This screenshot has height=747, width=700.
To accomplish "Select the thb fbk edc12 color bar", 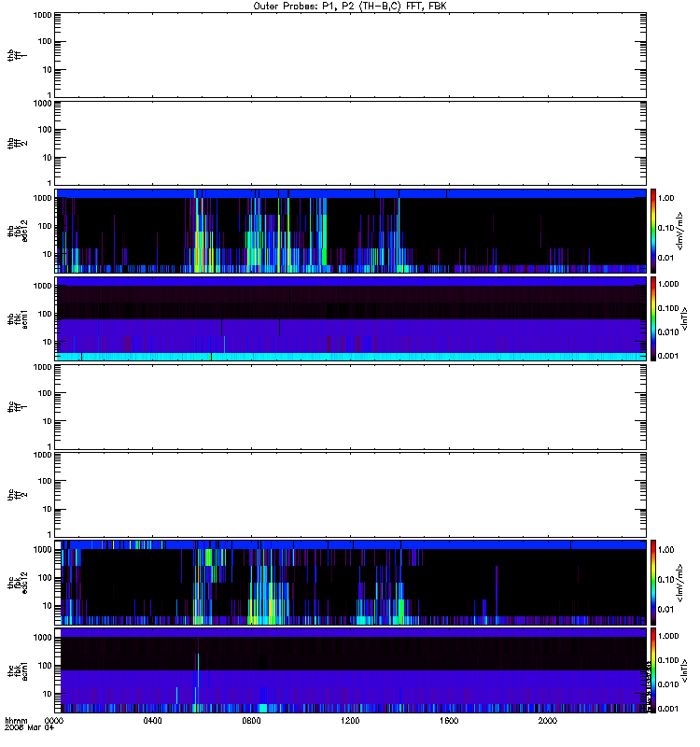I will coord(653,231).
